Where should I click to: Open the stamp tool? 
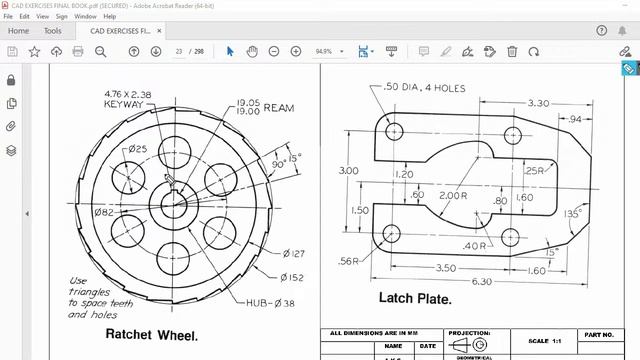[x=490, y=51]
